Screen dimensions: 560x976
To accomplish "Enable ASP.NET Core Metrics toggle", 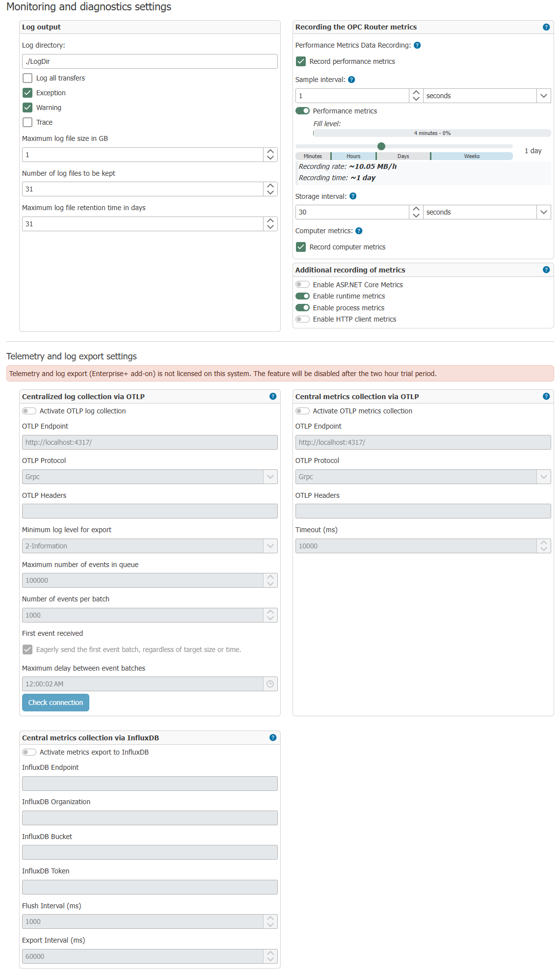I will tap(302, 285).
